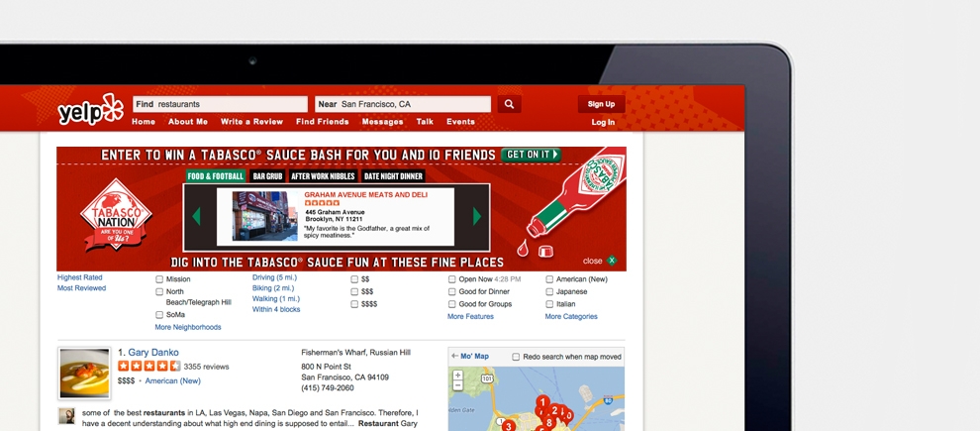Open Graham Avenue Meats and Deli link

(x=365, y=195)
